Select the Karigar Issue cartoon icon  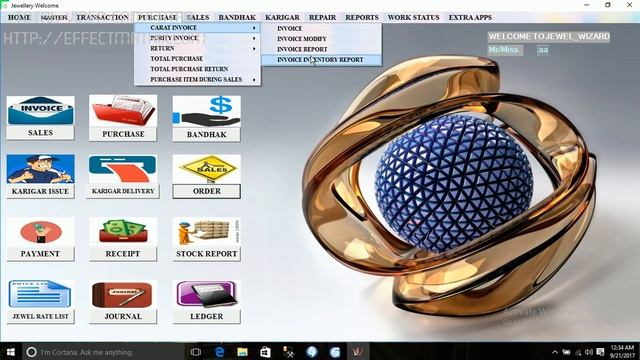coord(40,169)
